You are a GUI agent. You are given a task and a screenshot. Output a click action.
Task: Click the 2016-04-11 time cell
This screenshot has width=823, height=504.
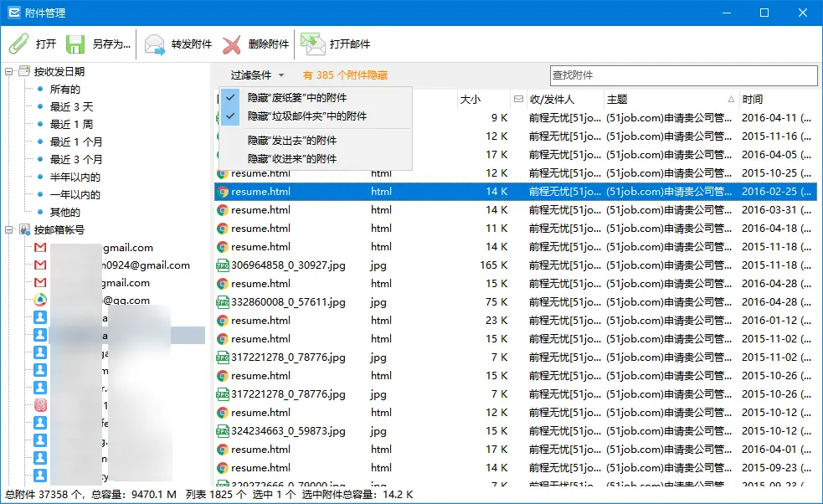pyautogui.click(x=776, y=117)
